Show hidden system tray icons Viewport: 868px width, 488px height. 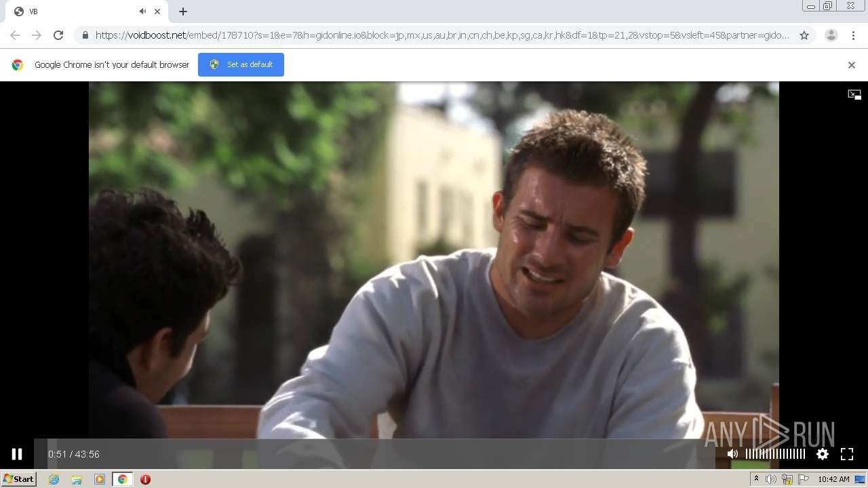coord(756,479)
